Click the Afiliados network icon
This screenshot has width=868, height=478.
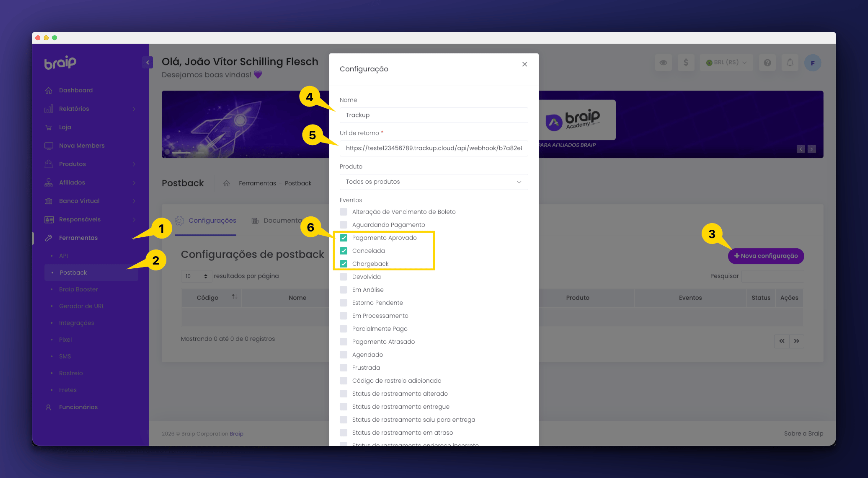(x=49, y=182)
